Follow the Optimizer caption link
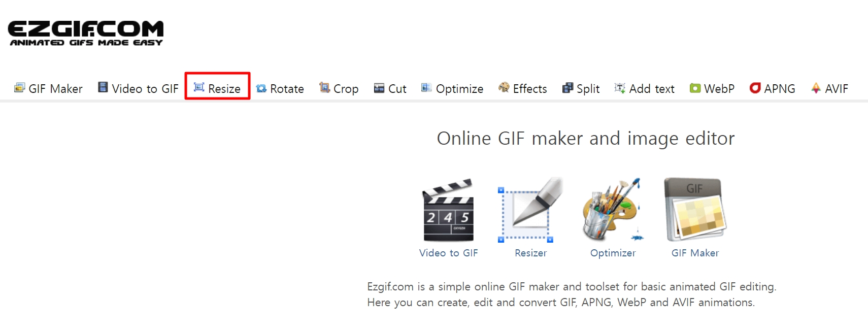This screenshot has height=330, width=868. (613, 253)
